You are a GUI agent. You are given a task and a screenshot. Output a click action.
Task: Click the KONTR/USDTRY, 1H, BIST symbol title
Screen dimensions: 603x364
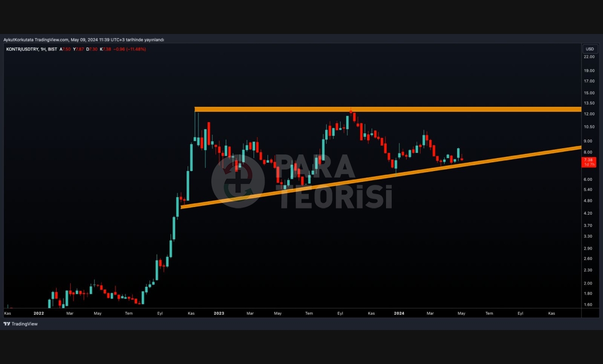(x=31, y=49)
